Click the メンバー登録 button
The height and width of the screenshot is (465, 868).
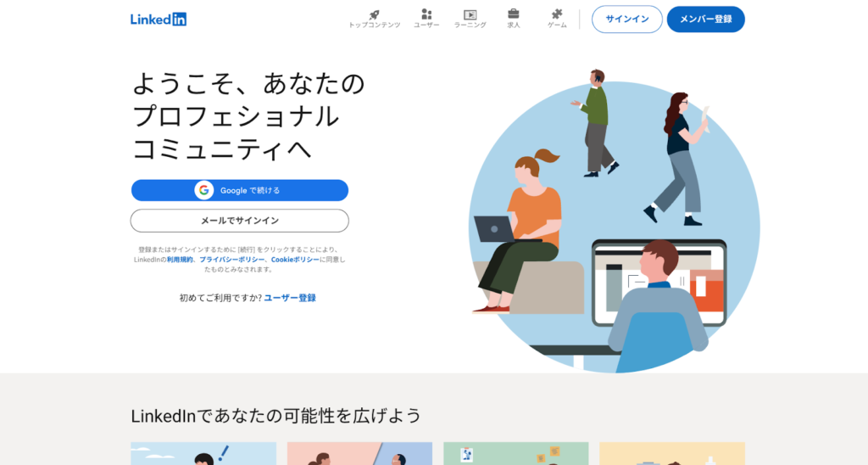[x=705, y=20]
